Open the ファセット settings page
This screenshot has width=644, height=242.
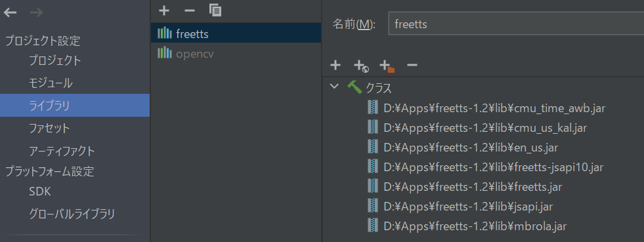[x=49, y=129]
